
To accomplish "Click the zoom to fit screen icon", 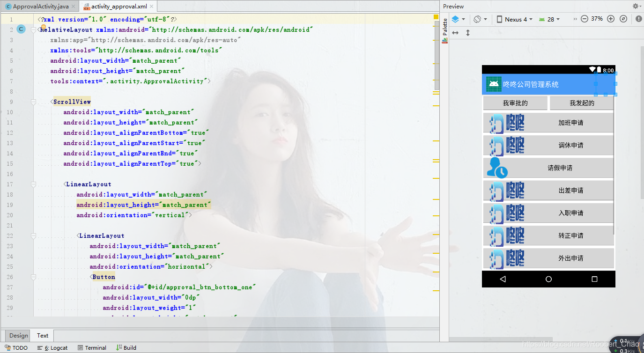I will (623, 19).
